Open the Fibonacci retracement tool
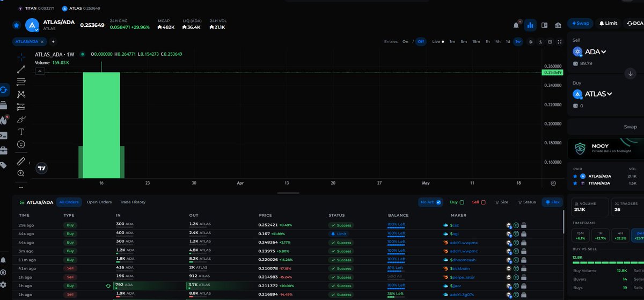Viewport: 644px width, 300px height. pos(21,82)
